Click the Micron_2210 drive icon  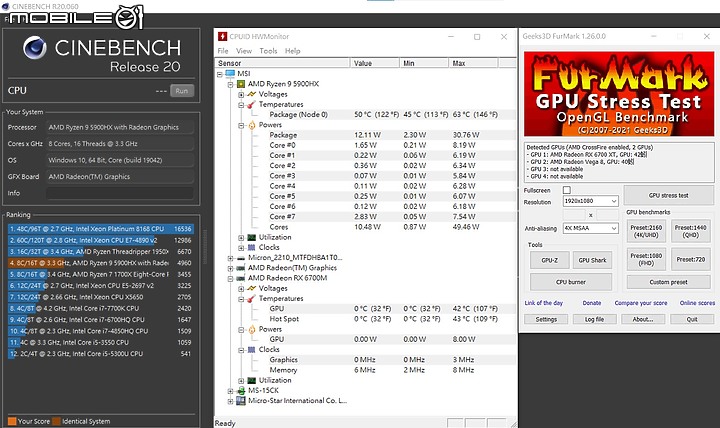(x=241, y=258)
